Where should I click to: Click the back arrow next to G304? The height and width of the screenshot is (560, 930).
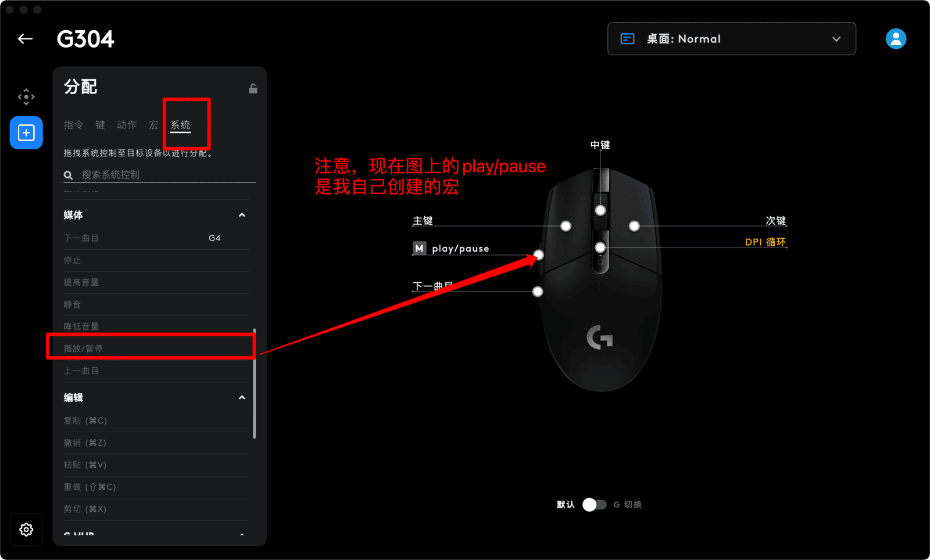(x=25, y=39)
